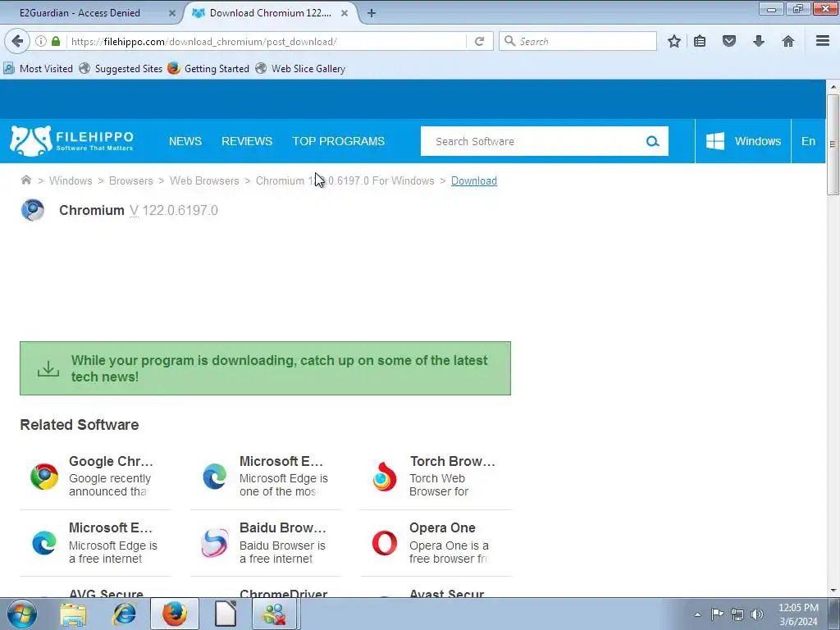Click the Baidu Browser icon
The width and height of the screenshot is (840, 630).
(x=214, y=543)
